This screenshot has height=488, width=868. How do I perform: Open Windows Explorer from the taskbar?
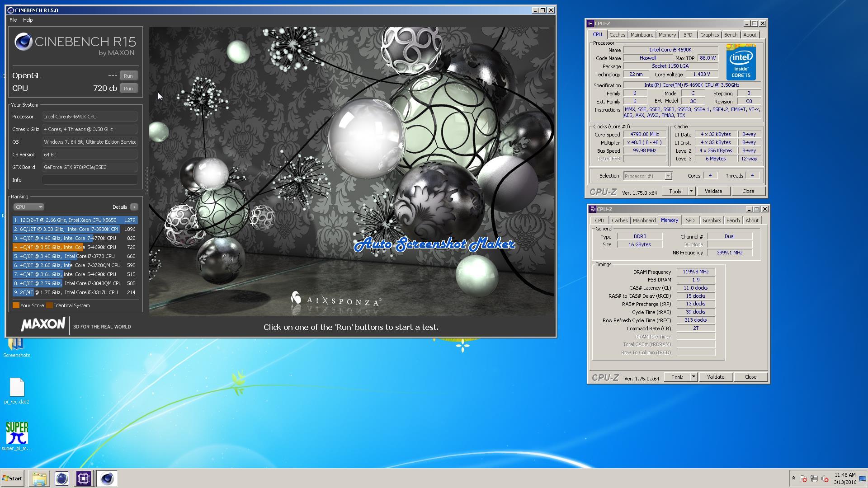click(x=39, y=479)
